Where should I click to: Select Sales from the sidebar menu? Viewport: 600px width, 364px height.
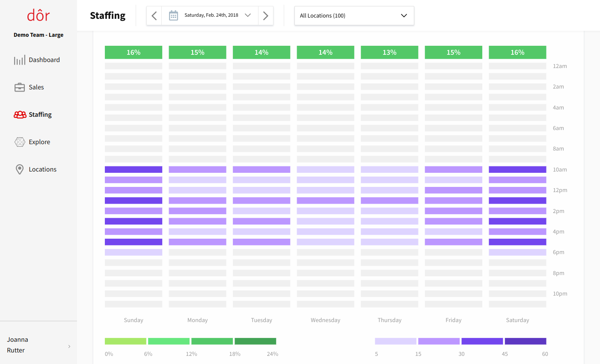(x=36, y=87)
